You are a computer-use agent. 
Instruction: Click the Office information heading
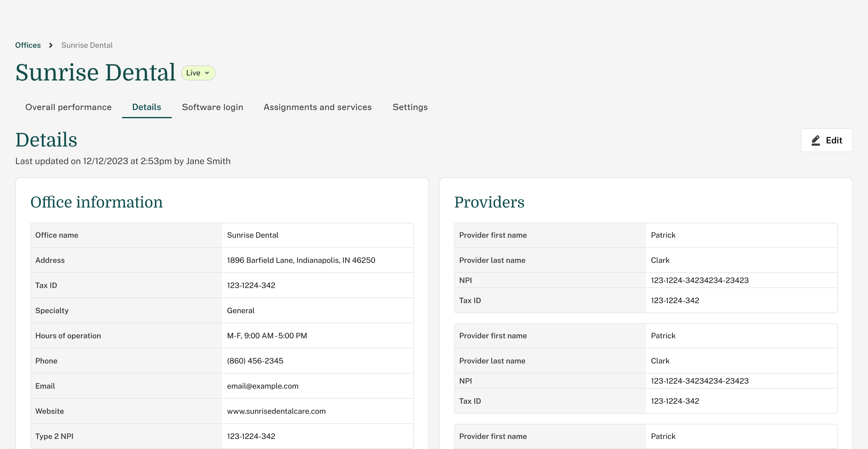[x=97, y=202]
